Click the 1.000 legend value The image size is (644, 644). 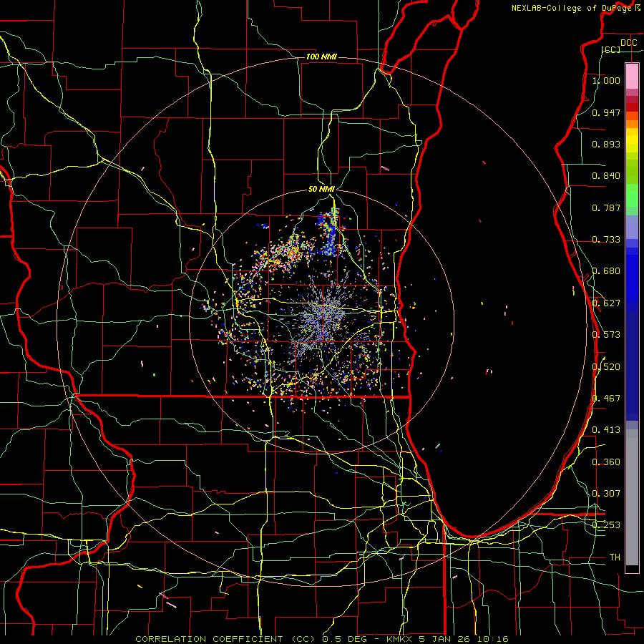click(606, 80)
